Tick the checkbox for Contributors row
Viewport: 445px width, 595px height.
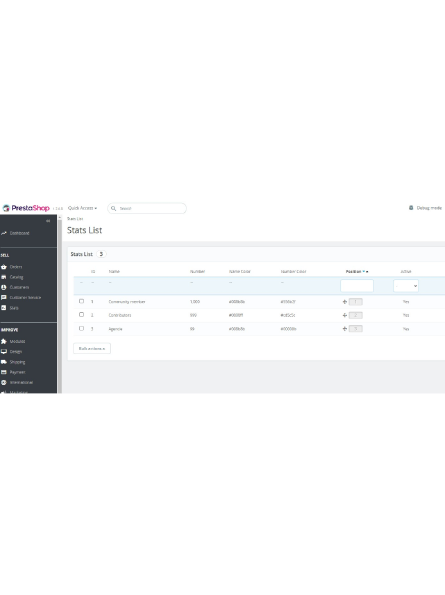pyautogui.click(x=81, y=315)
